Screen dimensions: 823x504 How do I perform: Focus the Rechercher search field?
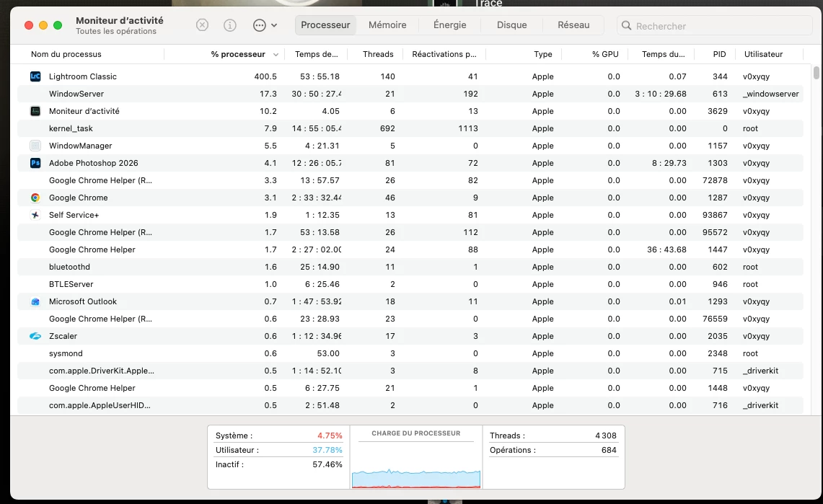(715, 26)
